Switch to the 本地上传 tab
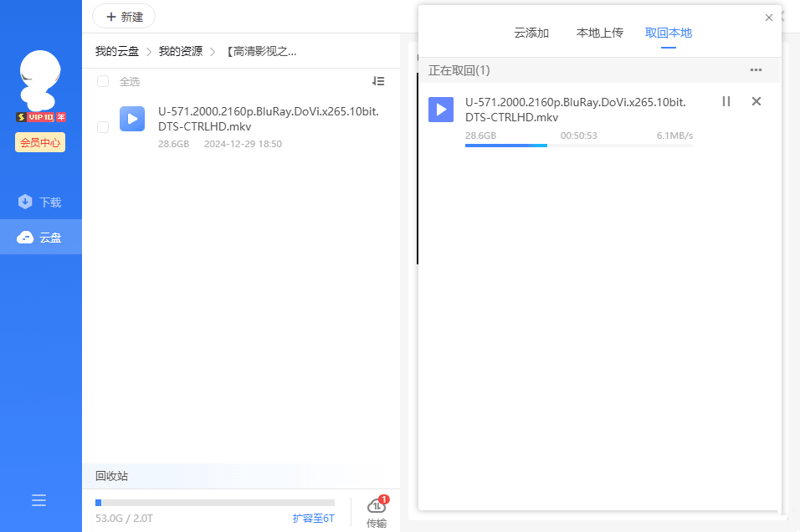Image resolution: width=800 pixels, height=532 pixels. [x=599, y=33]
